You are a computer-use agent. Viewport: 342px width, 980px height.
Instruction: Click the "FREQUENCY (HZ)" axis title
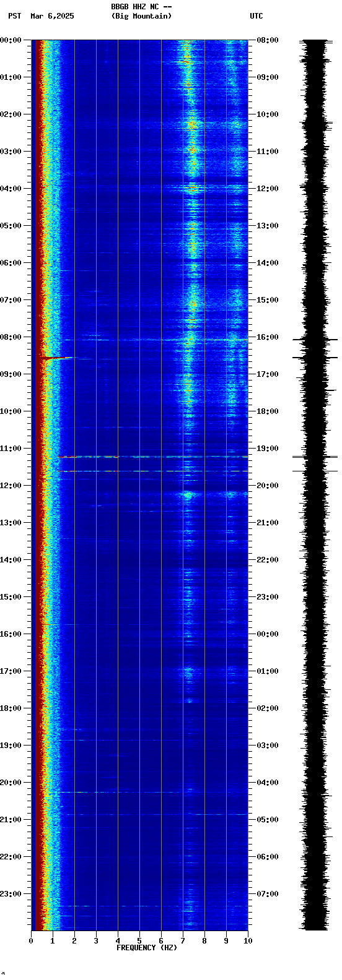point(147,948)
